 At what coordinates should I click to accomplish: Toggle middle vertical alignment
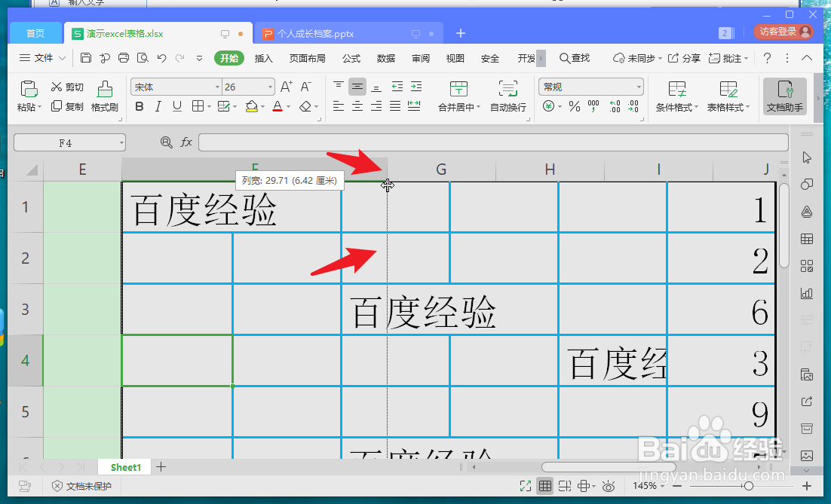357,87
